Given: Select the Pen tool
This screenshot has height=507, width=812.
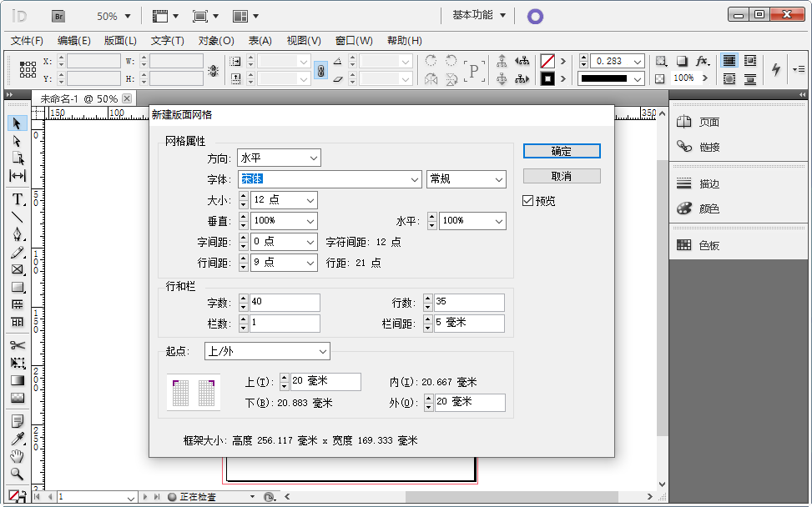Looking at the screenshot, I should point(17,234).
